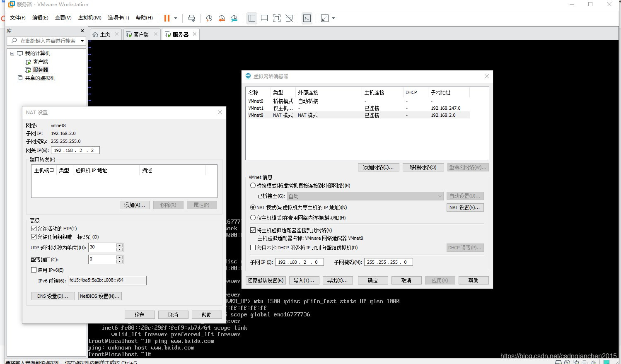Click 添加(A)... in port forwarding
621x364 pixels.
pyautogui.click(x=135, y=205)
